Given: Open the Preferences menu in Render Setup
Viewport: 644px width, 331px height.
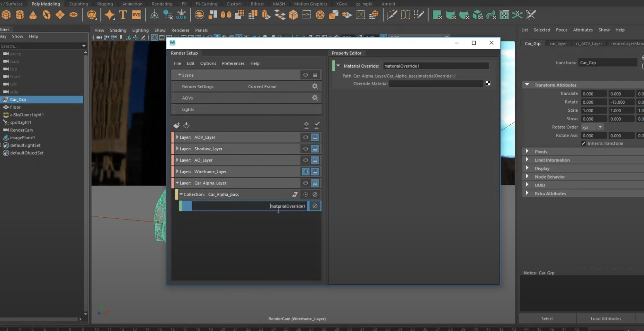Looking at the screenshot, I should [x=233, y=63].
